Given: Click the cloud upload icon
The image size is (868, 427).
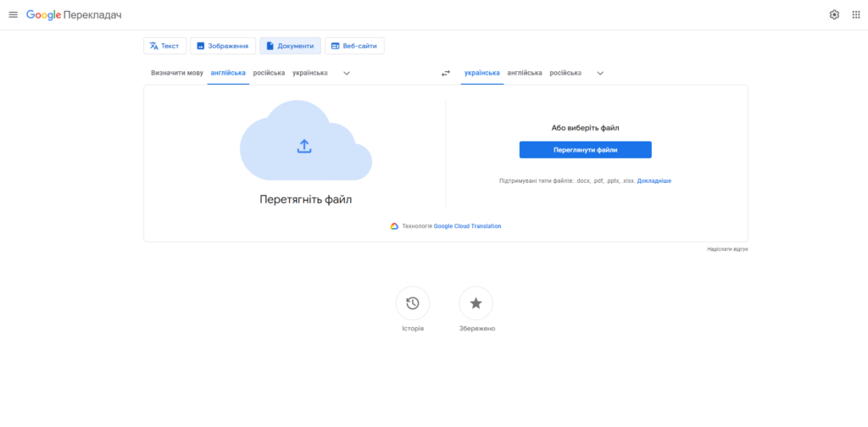Looking at the screenshot, I should (304, 146).
